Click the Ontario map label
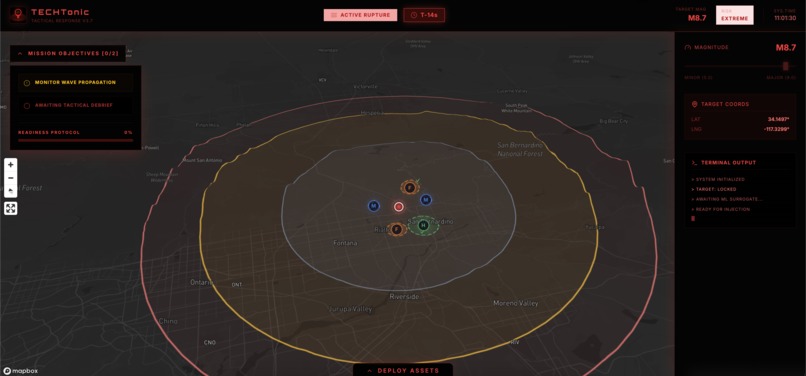 pyautogui.click(x=202, y=282)
